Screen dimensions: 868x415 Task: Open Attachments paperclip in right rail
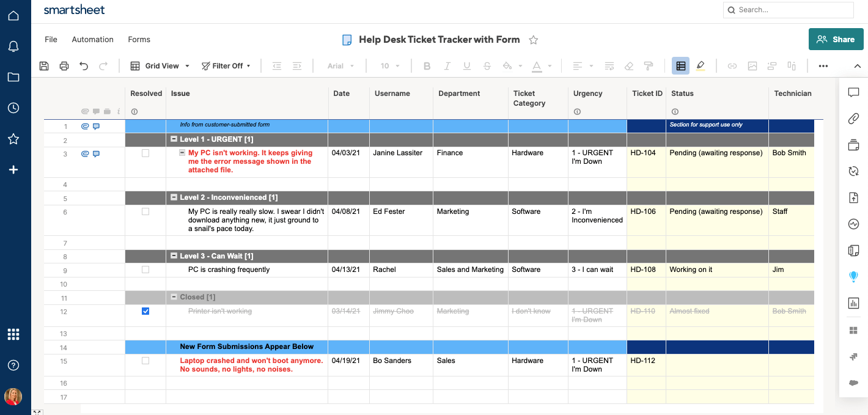pos(854,119)
